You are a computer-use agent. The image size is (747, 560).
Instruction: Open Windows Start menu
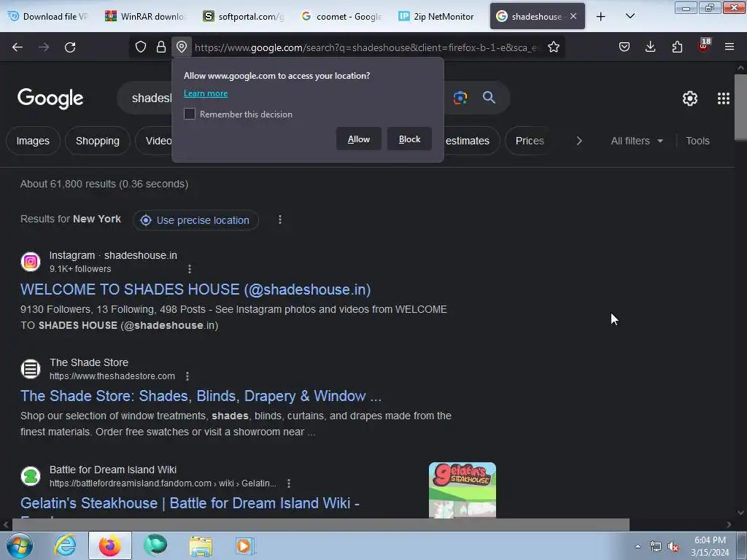pos(20,545)
